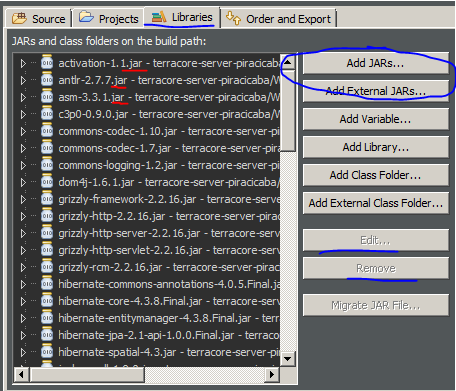Click the vertical scrollbar down arrow
The height and width of the screenshot is (391, 456).
pyautogui.click(x=287, y=359)
